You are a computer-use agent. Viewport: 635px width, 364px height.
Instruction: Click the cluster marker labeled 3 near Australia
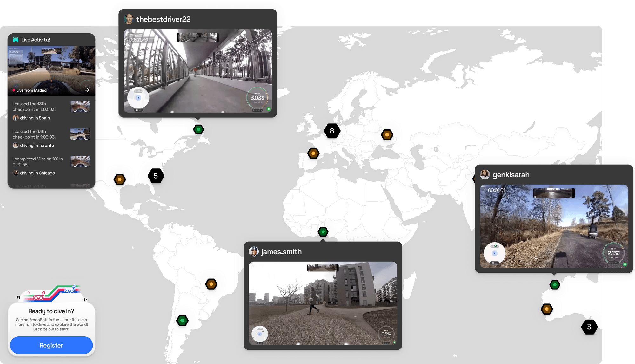[x=589, y=327]
